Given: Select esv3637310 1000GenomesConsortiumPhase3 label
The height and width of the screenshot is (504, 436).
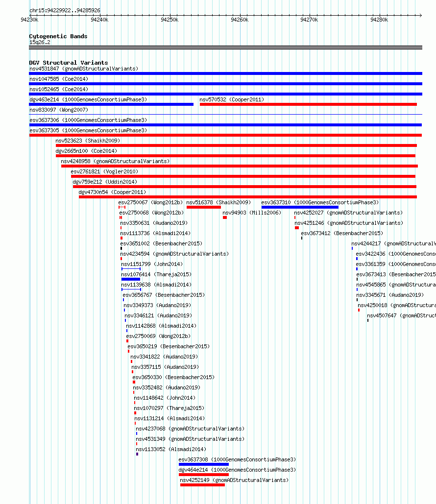Looking at the screenshot, I should click(x=320, y=202).
